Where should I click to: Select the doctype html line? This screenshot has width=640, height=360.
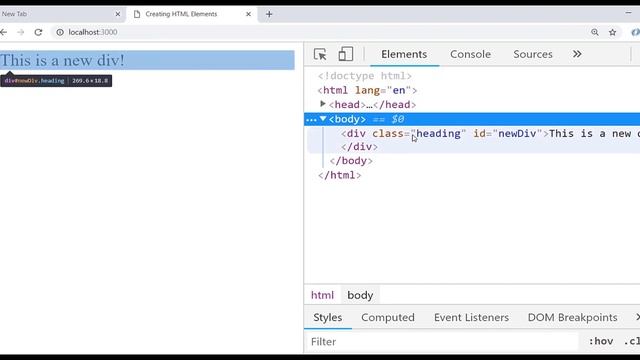click(x=365, y=76)
